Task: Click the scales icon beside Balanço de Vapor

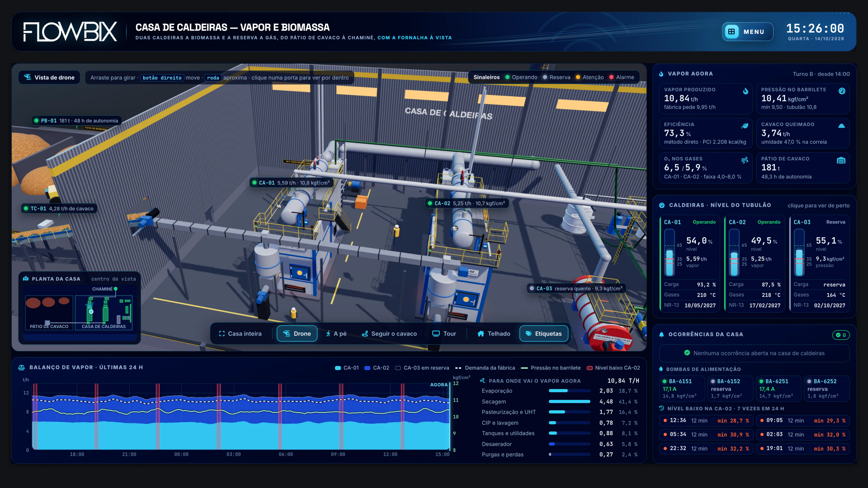Action: pos(21,368)
